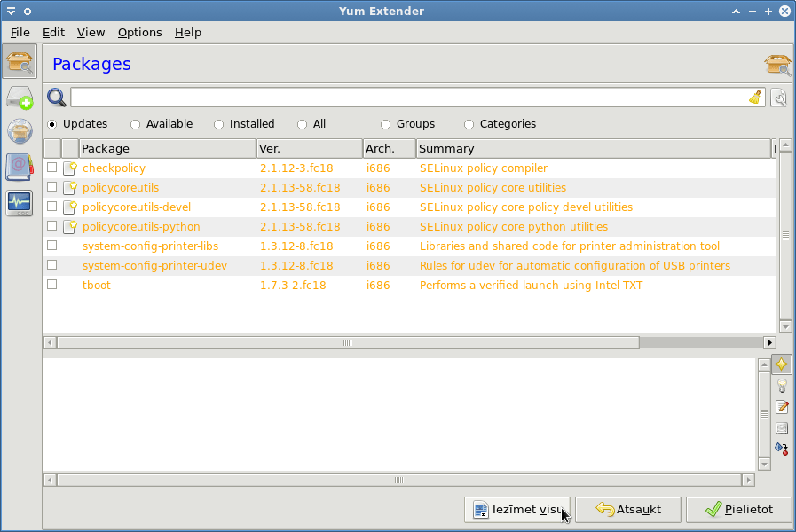Open the pending actions queue view
Image resolution: width=796 pixels, height=532 pixels.
pos(20,97)
